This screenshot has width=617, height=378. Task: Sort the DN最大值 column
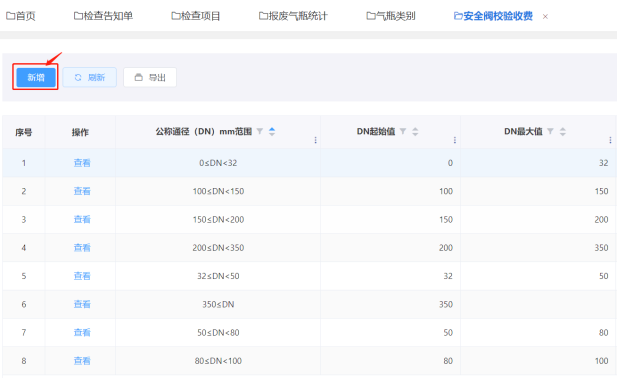pyautogui.click(x=563, y=131)
